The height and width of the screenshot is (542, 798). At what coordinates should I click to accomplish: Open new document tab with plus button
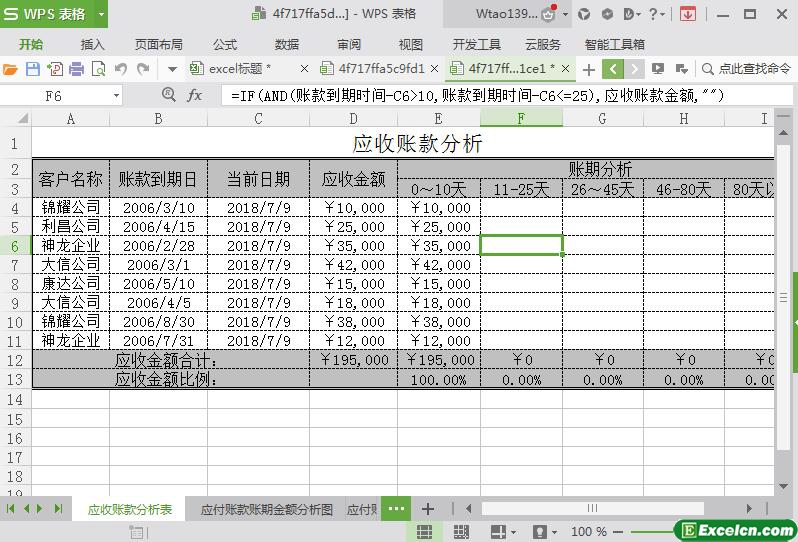(589, 69)
